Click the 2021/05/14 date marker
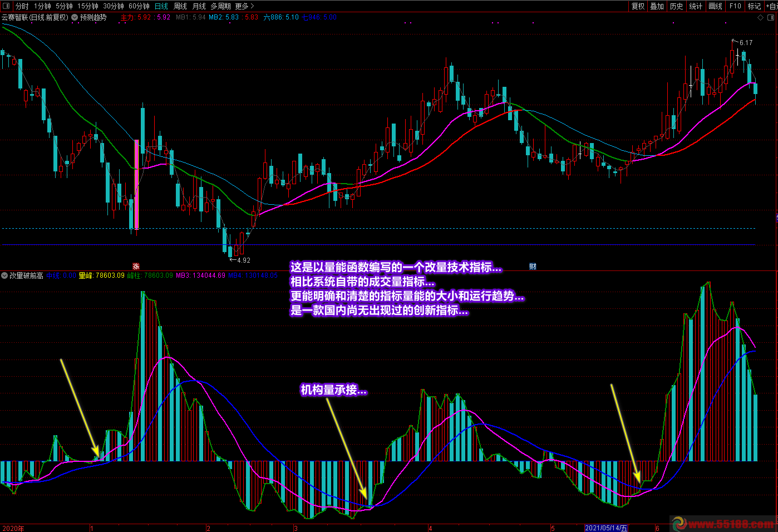Image resolution: width=778 pixels, height=532 pixels. tap(606, 528)
